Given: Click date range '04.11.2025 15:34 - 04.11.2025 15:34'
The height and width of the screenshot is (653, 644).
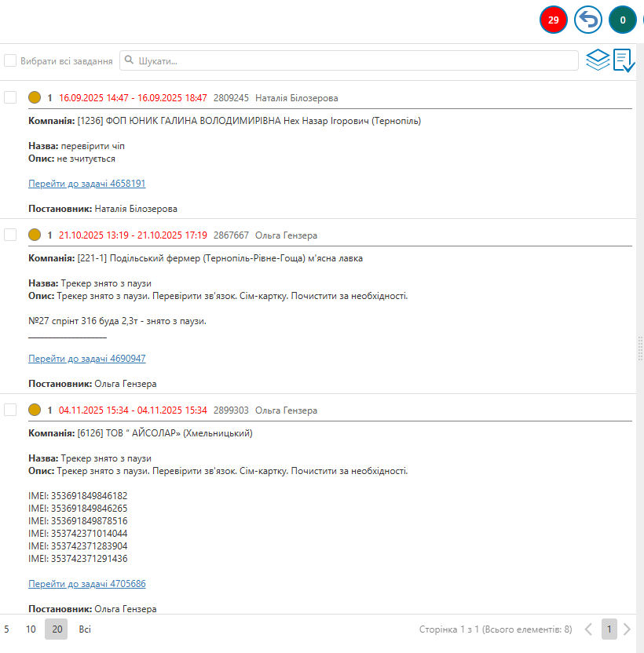Looking at the screenshot, I should click(x=133, y=410).
